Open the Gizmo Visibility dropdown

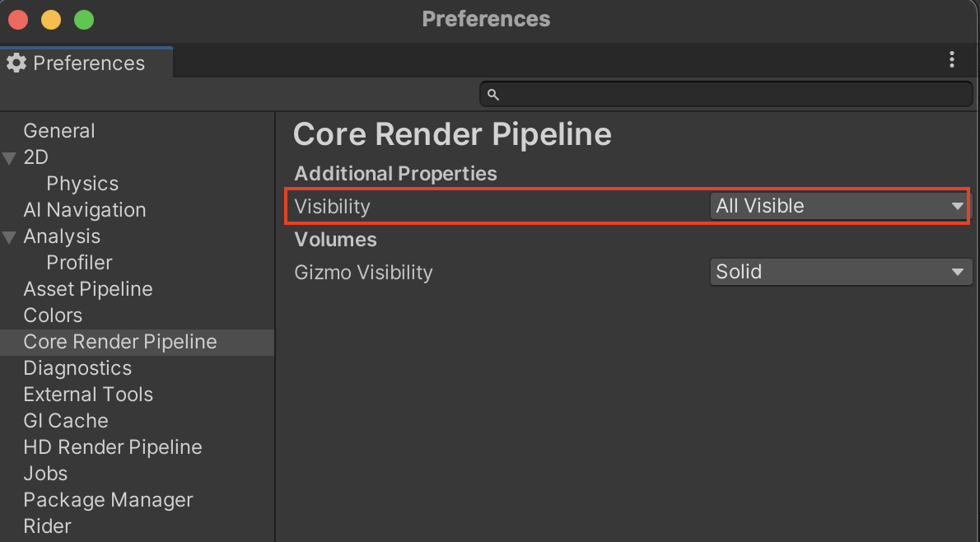[839, 273]
